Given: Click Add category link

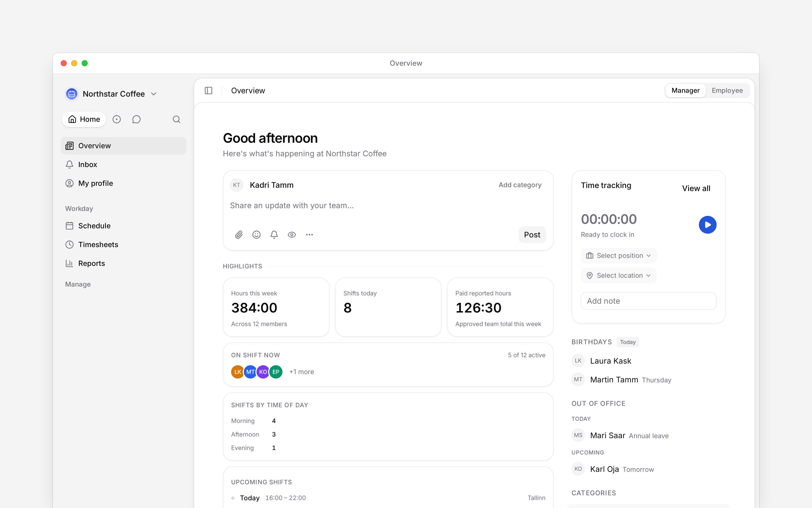Looking at the screenshot, I should tap(520, 185).
